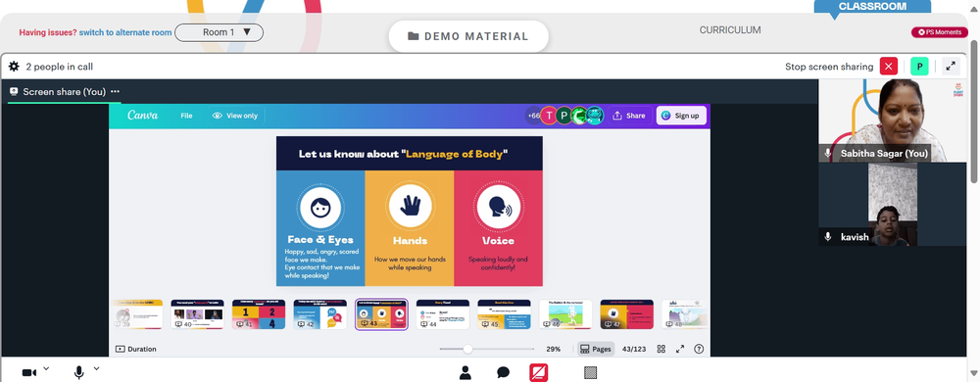Open the +66 collaborators list
Image resolution: width=980 pixels, height=382 pixels.
pyautogui.click(x=533, y=116)
